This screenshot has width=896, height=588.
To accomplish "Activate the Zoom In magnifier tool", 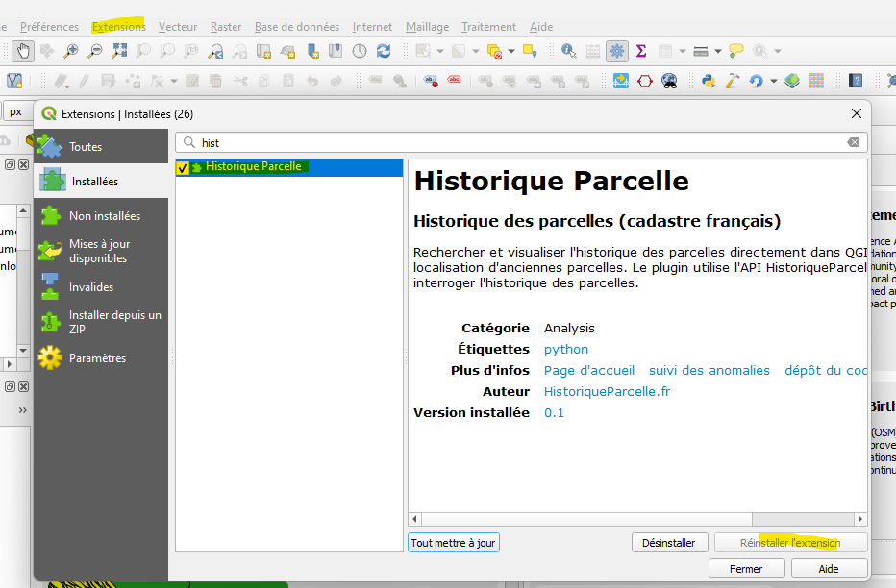I will click(x=70, y=51).
